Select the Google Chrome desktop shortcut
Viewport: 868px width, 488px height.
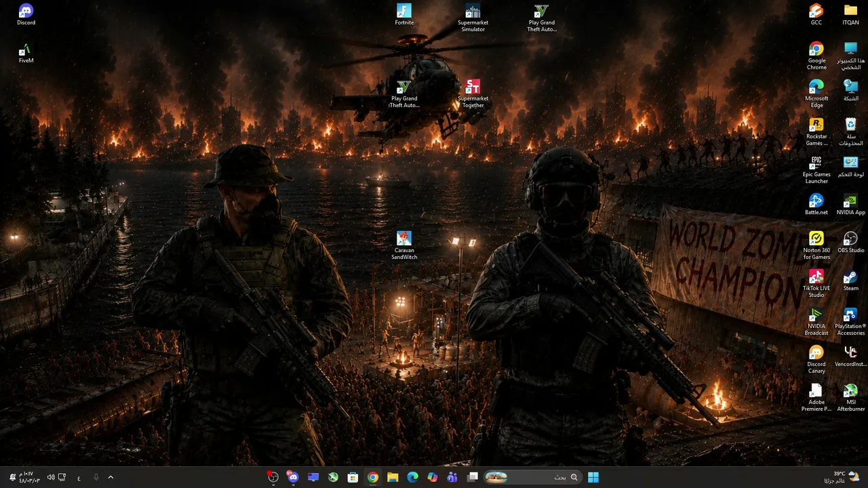click(x=816, y=56)
